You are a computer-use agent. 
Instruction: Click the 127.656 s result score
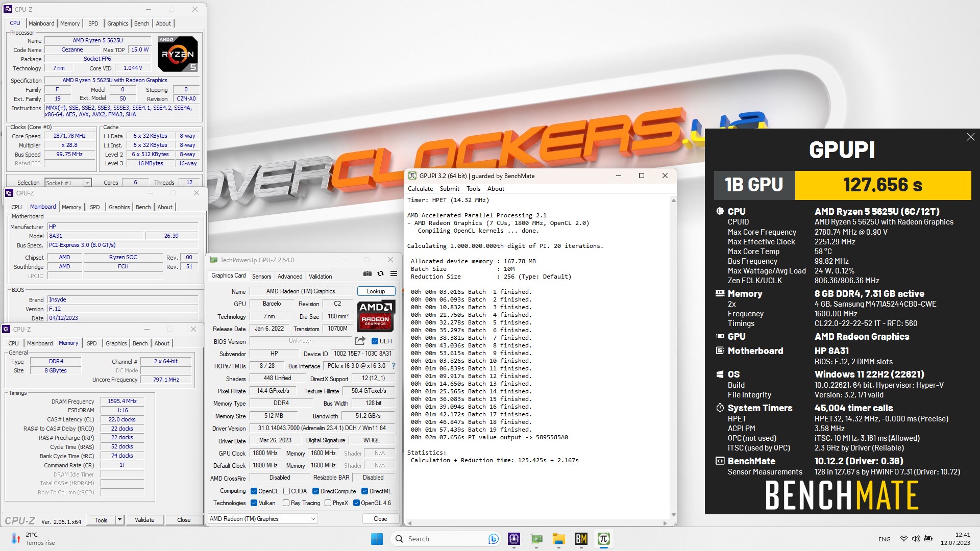click(x=883, y=185)
